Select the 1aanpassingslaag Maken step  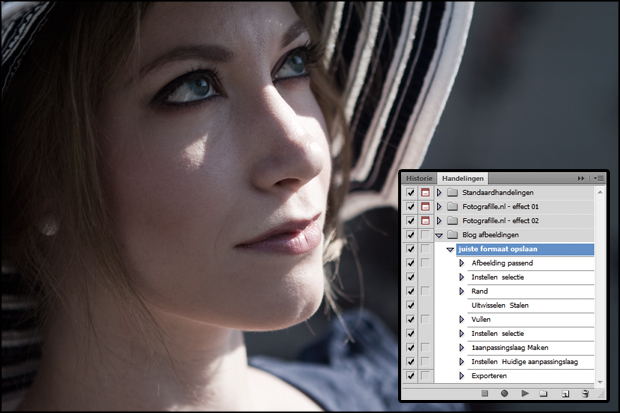509,347
